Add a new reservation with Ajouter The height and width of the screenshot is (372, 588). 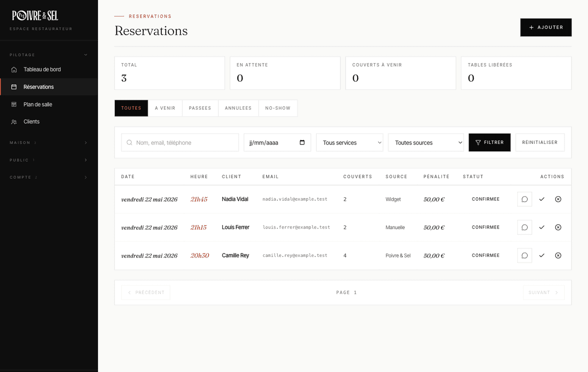tap(546, 27)
